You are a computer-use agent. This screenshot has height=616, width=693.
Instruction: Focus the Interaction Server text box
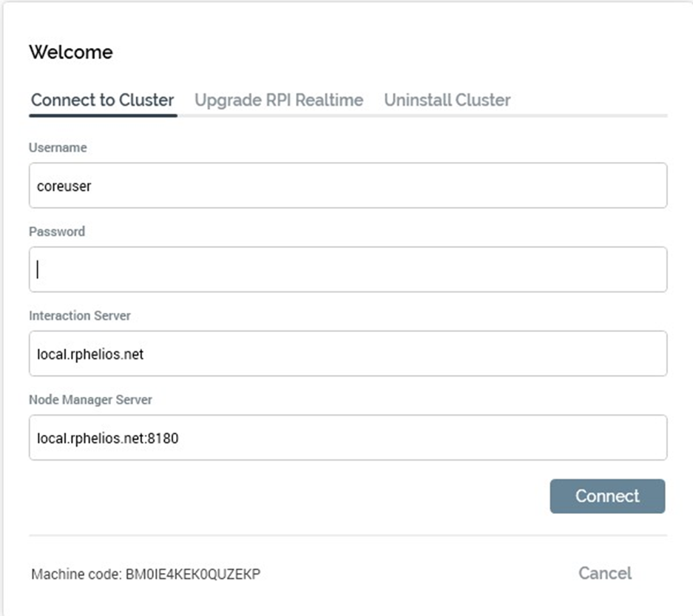point(348,353)
